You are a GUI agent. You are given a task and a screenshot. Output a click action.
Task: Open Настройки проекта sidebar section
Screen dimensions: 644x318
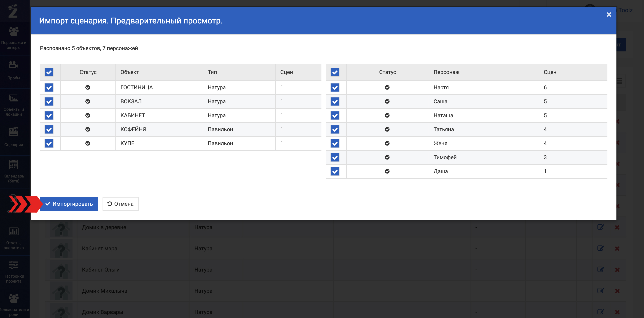14,272
